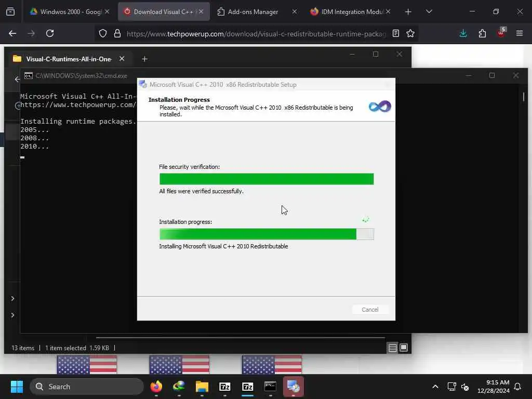Focus the techpowerup URL address bar
532x399 pixels.
(256, 34)
